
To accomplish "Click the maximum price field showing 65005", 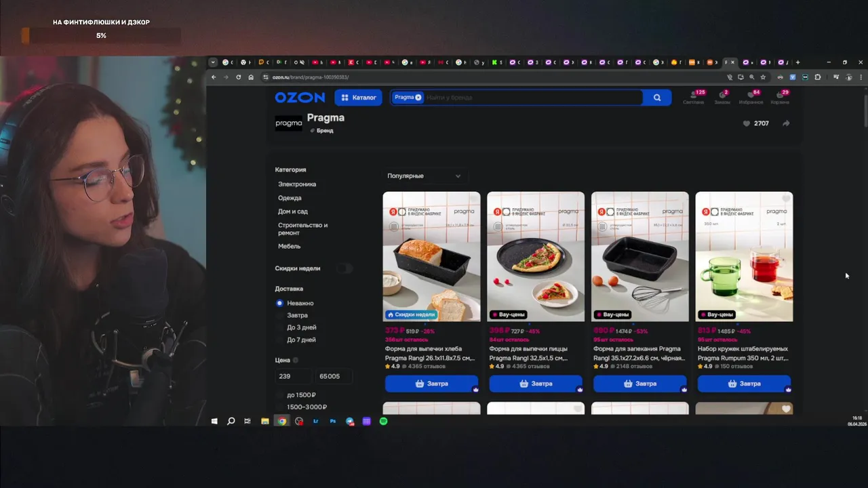I will click(333, 376).
